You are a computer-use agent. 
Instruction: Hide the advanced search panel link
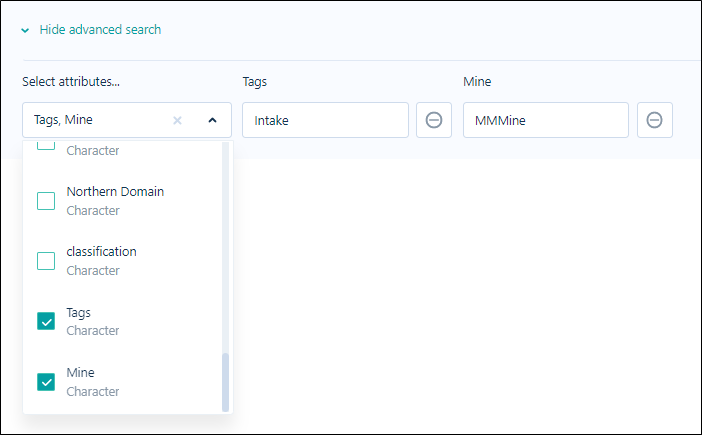point(100,30)
